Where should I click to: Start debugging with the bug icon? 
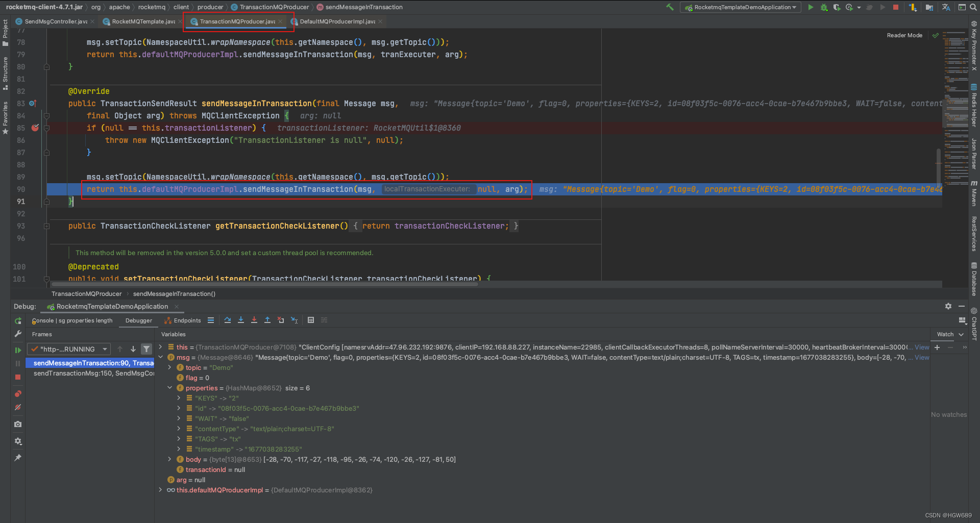click(824, 7)
